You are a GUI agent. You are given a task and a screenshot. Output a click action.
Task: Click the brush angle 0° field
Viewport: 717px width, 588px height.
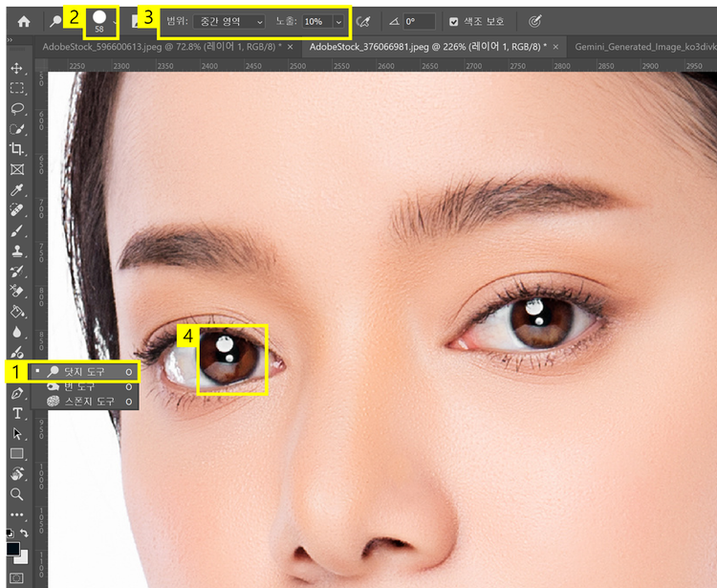(x=419, y=21)
